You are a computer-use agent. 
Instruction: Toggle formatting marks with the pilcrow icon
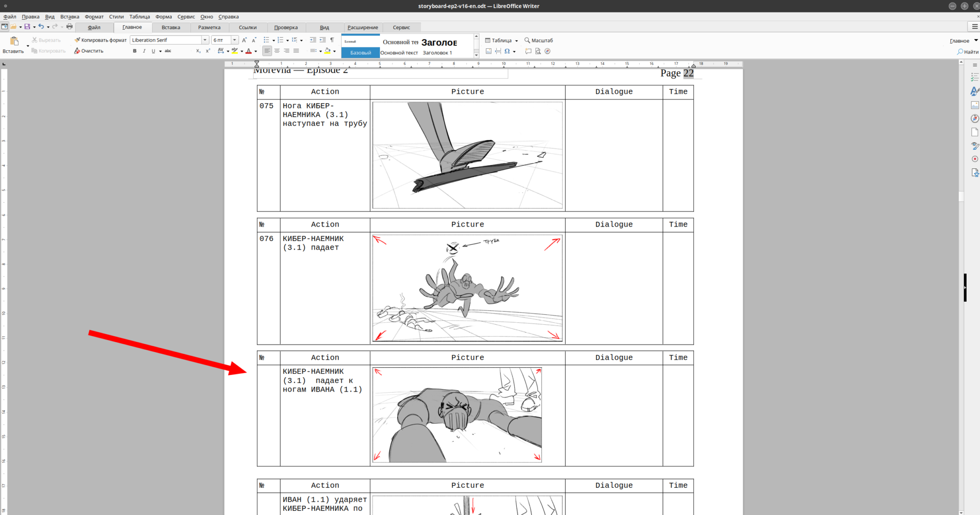pyautogui.click(x=332, y=40)
